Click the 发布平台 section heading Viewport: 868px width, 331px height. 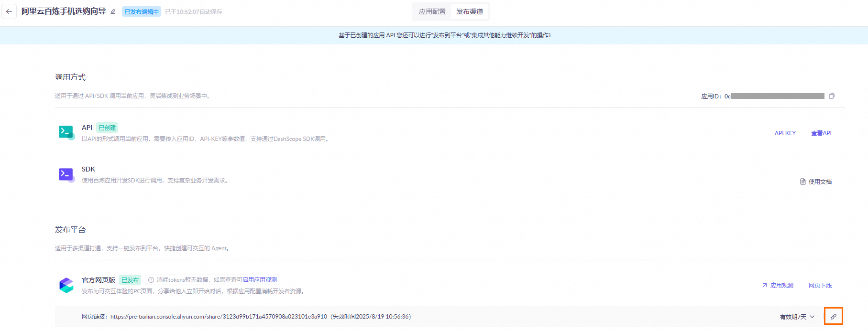[70, 230]
